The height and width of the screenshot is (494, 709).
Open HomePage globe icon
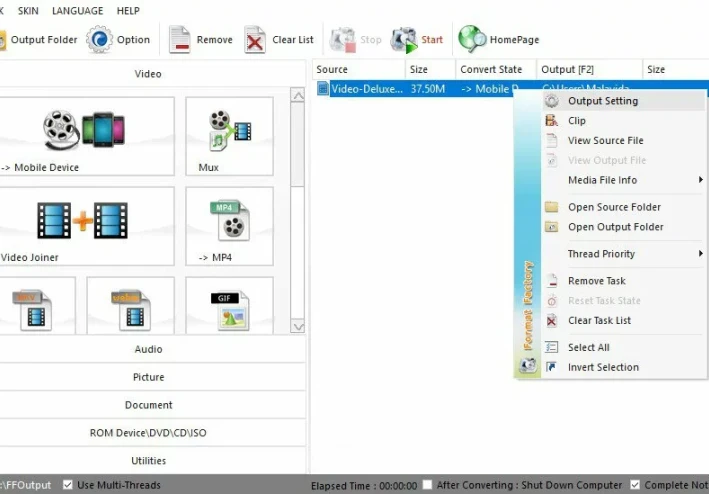pyautogui.click(x=472, y=39)
